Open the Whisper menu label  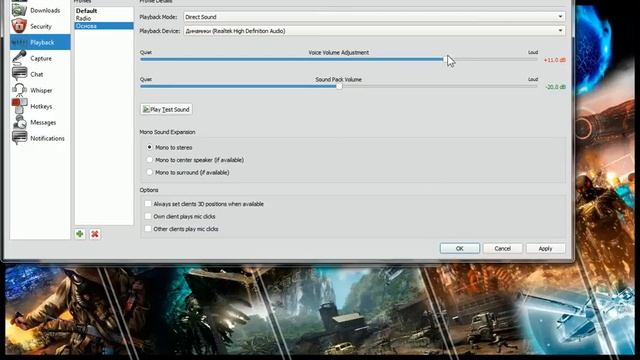41,90
